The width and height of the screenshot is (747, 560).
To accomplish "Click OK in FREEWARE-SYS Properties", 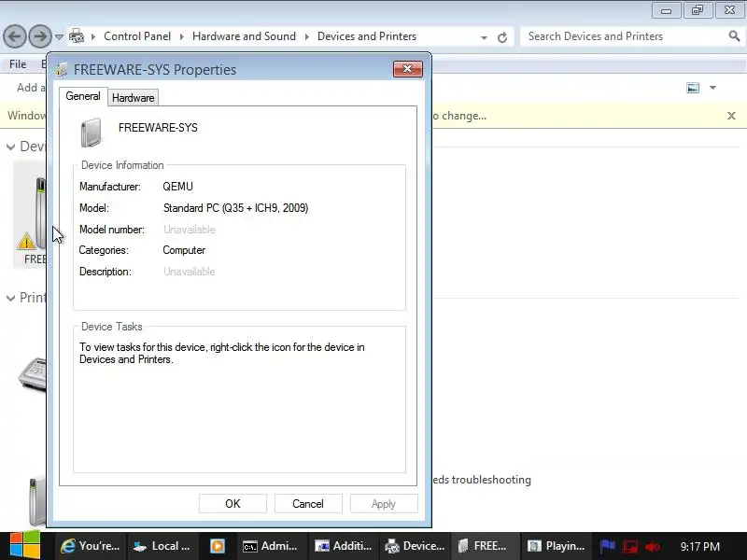I will (x=233, y=504).
